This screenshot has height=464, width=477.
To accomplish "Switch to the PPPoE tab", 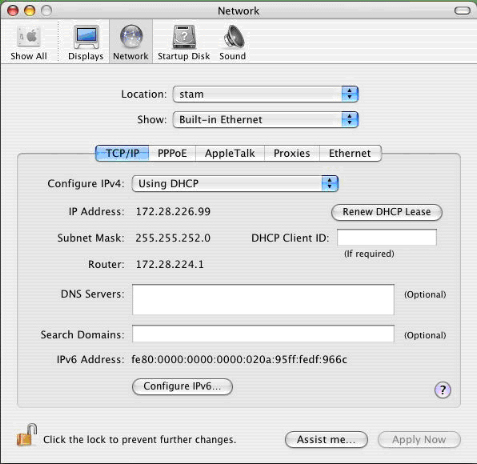I will 172,153.
